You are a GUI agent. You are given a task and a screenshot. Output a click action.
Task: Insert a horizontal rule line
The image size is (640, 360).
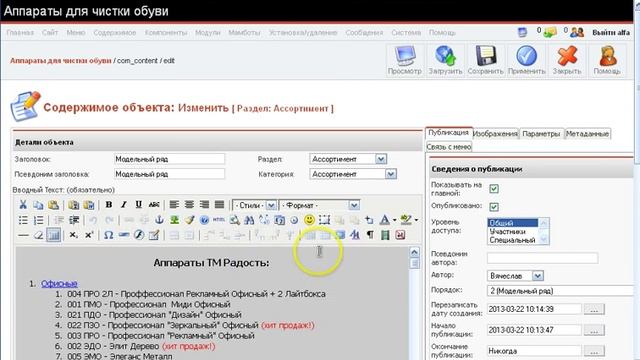pos(23,235)
